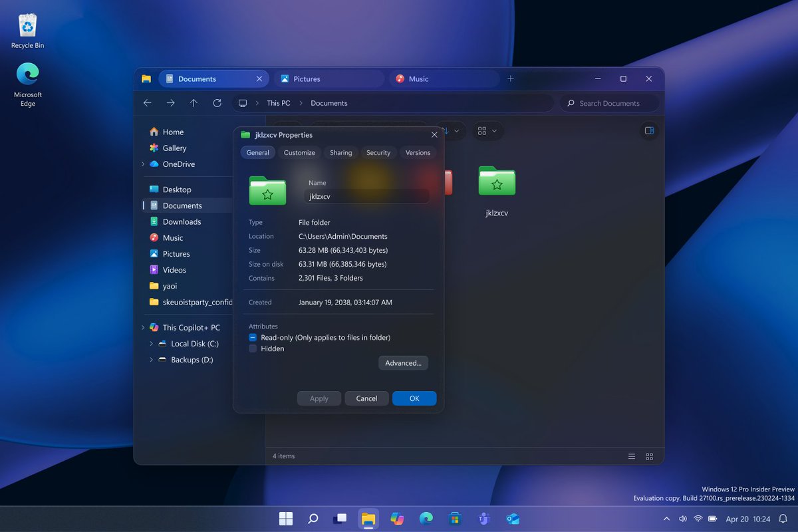This screenshot has width=798, height=532.
Task: Open Microsoft Edge from the taskbar
Action: pyautogui.click(x=426, y=519)
